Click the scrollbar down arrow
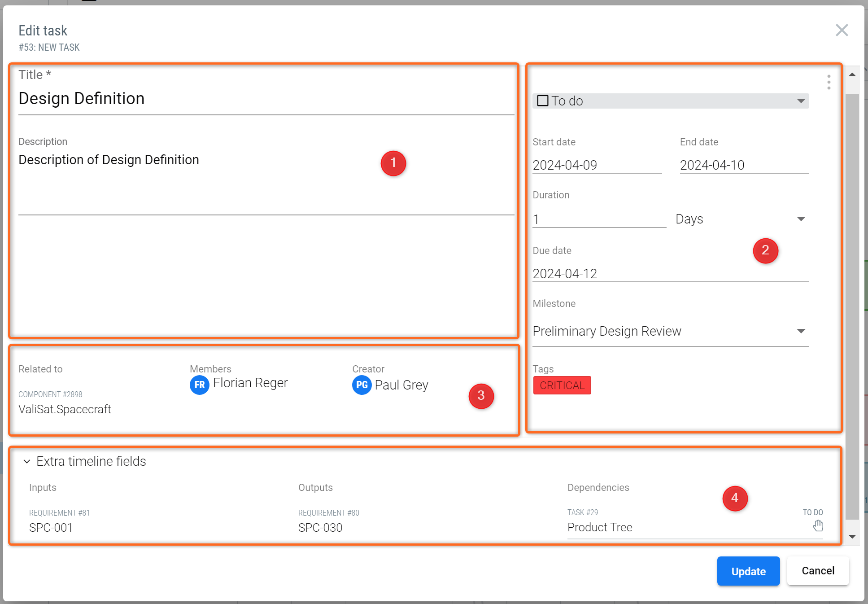Screen dimensions: 868x604 [852, 537]
